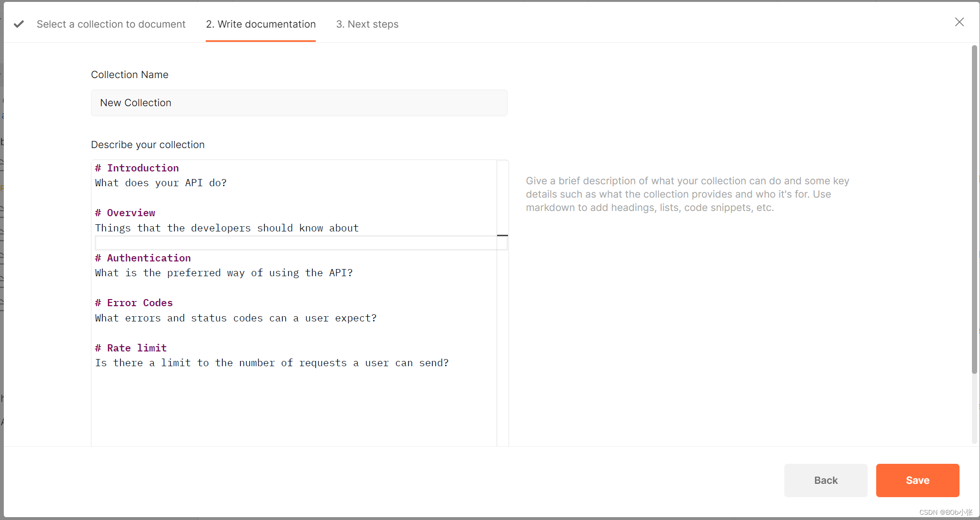Viewport: 980px width, 520px height.
Task: Click the close (X) button top right
Action: click(960, 22)
